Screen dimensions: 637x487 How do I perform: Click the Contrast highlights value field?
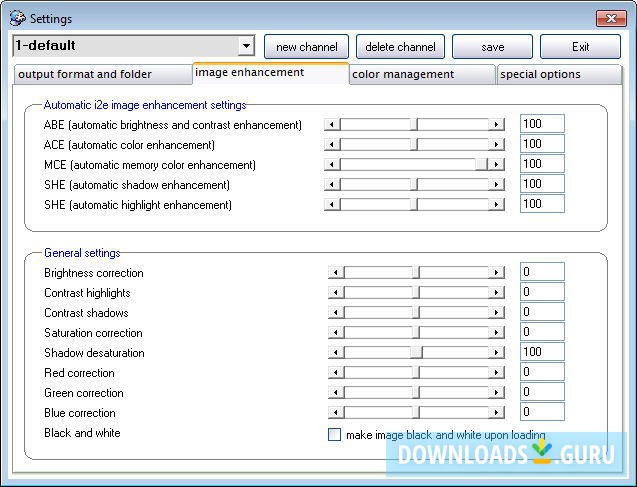(x=542, y=291)
